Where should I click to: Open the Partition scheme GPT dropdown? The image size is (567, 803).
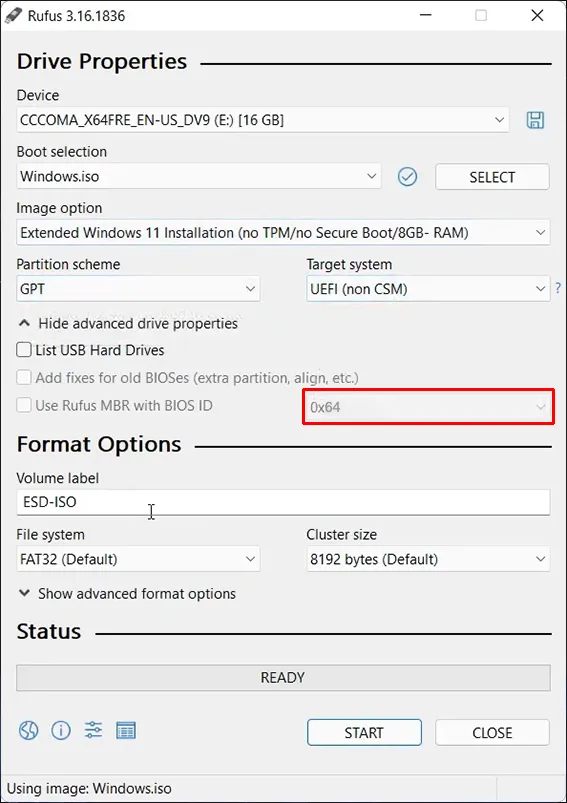138,289
